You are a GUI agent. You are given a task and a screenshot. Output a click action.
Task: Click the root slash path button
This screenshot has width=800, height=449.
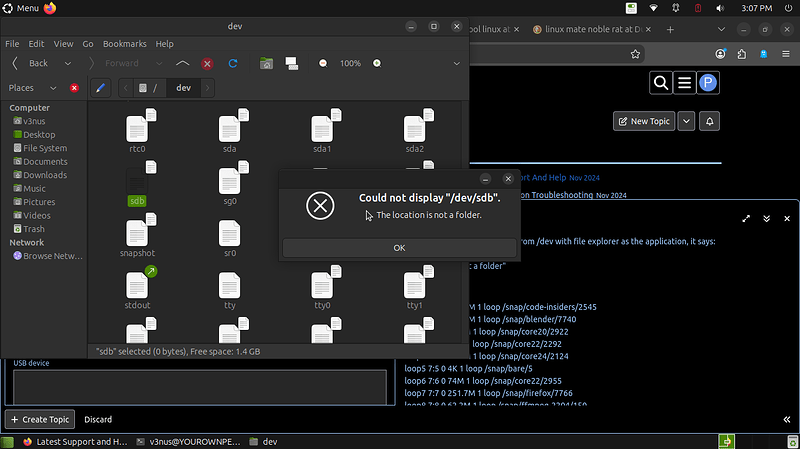click(x=149, y=88)
